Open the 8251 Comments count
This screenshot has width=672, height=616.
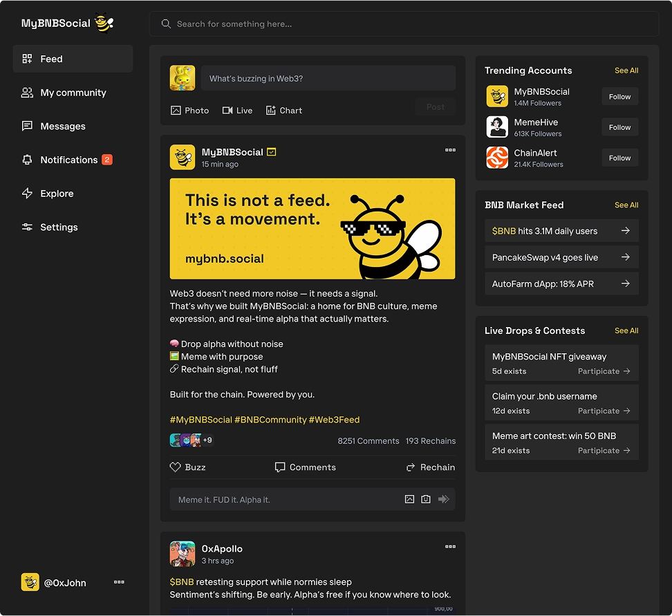(368, 441)
